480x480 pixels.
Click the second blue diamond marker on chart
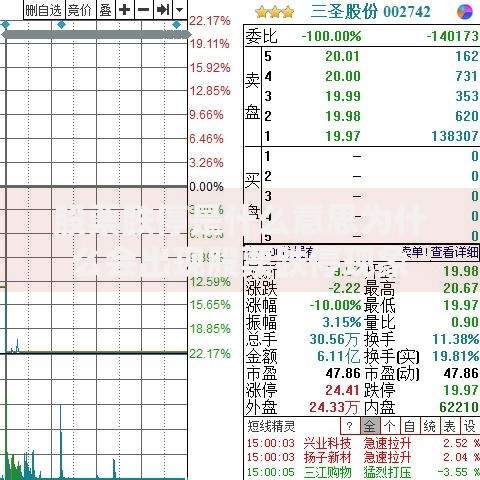tap(61, 25)
